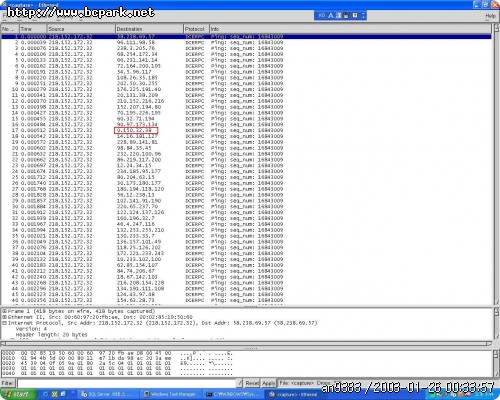
Task: Open the Help menu
Action: [490, 16]
